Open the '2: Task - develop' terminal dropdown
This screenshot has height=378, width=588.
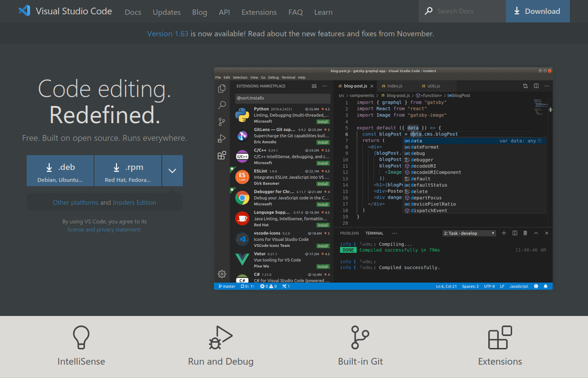point(470,233)
